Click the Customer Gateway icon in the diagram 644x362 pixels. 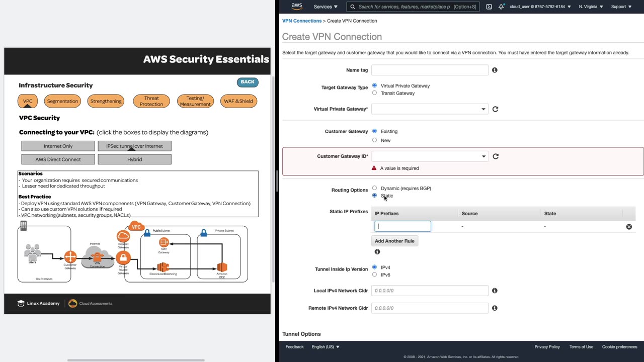click(x=70, y=257)
